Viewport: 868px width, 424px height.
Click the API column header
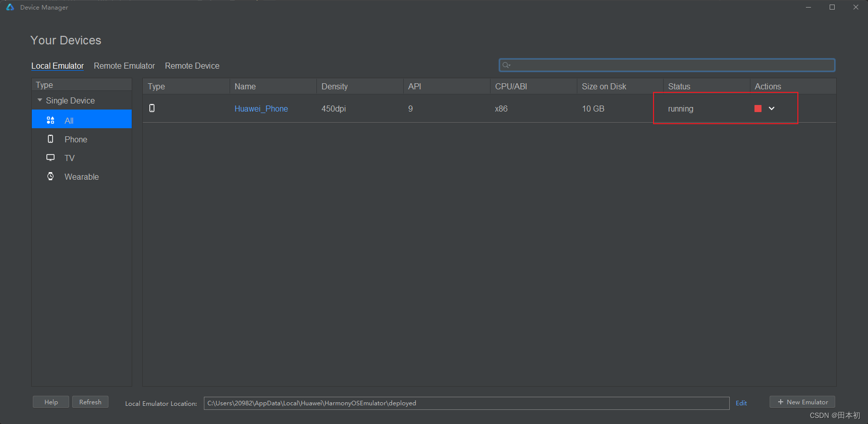coord(447,86)
